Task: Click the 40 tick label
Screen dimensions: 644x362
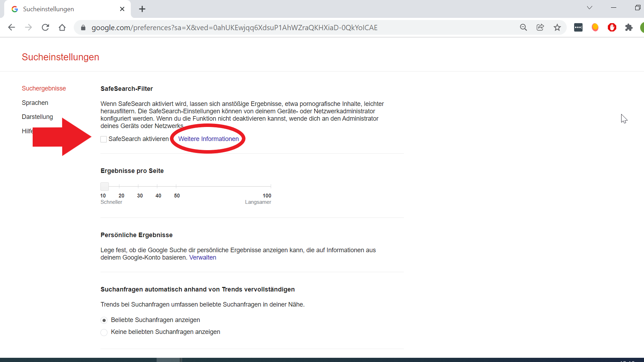Action: point(158,196)
